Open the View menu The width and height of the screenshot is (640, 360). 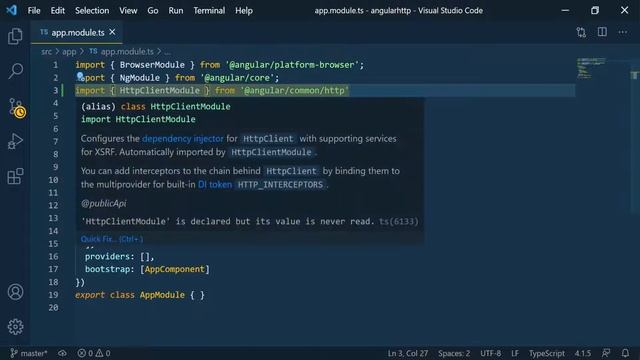tap(128, 11)
